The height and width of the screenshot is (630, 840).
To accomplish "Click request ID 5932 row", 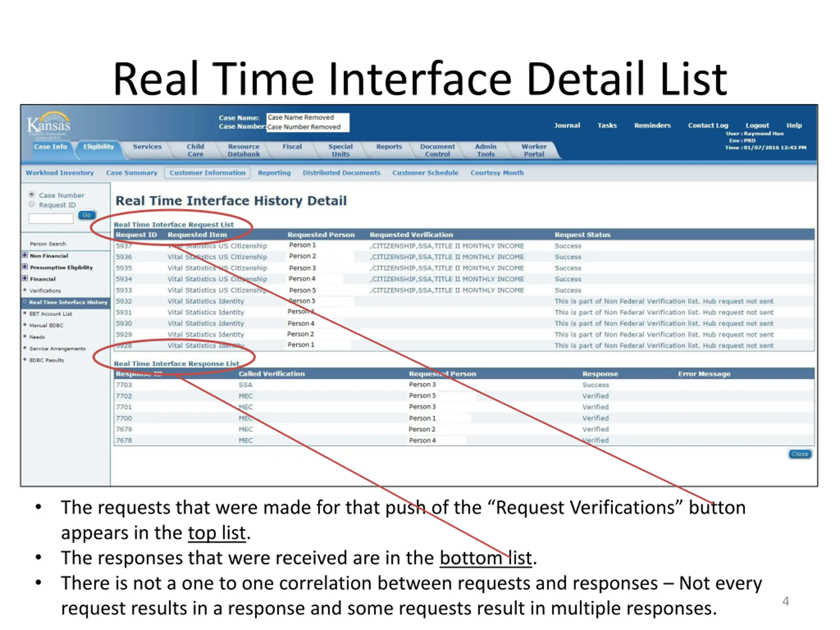I will [464, 301].
